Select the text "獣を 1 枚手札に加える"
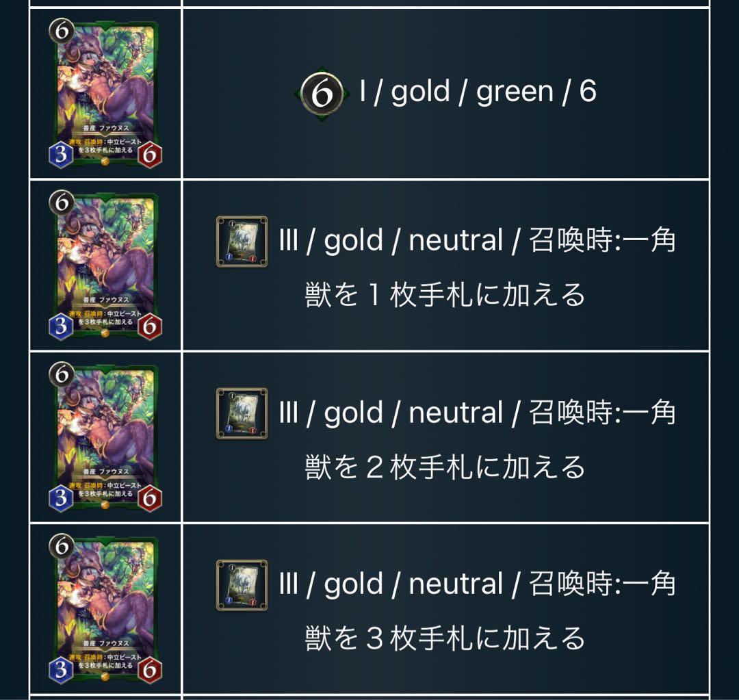The height and width of the screenshot is (700, 739). click(x=445, y=295)
